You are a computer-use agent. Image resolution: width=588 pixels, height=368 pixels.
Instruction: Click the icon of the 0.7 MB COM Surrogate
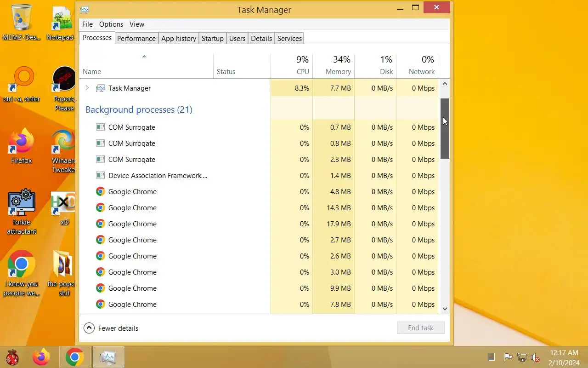[x=100, y=127]
